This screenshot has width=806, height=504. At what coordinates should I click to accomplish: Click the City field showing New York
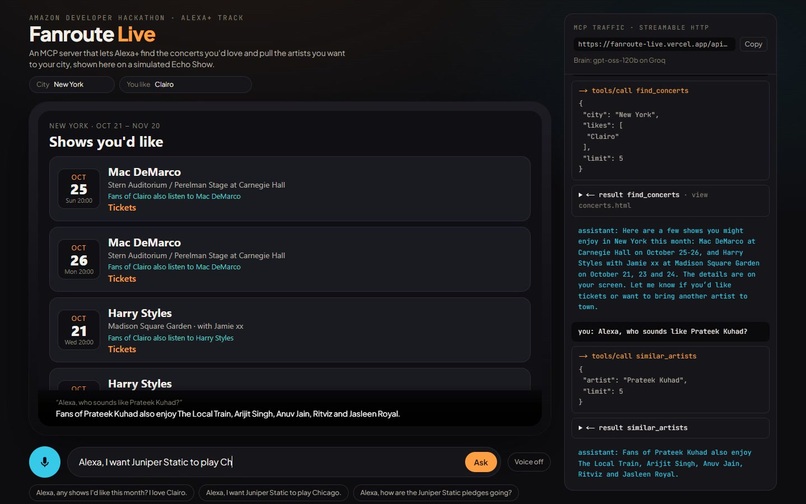coord(71,84)
